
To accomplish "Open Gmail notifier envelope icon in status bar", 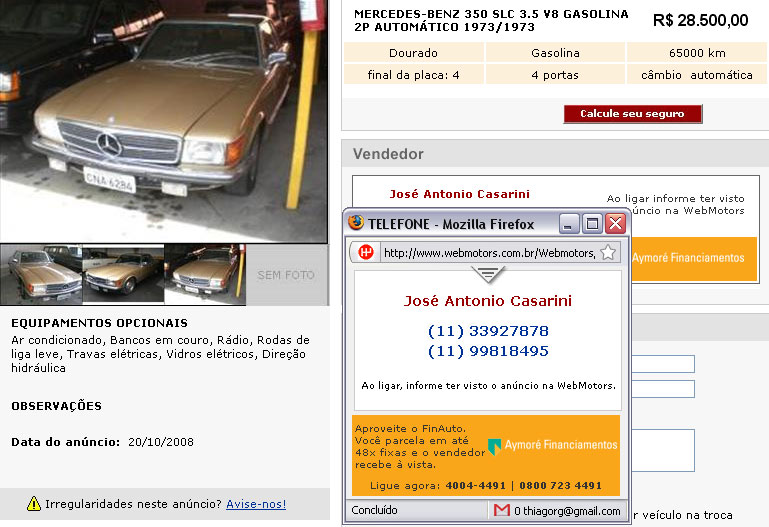I will tap(502, 510).
